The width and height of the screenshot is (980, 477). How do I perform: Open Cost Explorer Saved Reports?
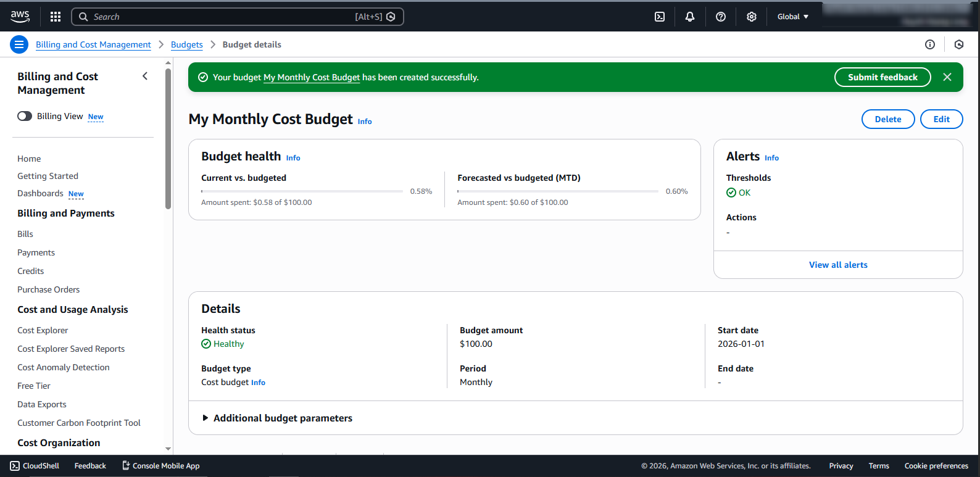(x=71, y=349)
